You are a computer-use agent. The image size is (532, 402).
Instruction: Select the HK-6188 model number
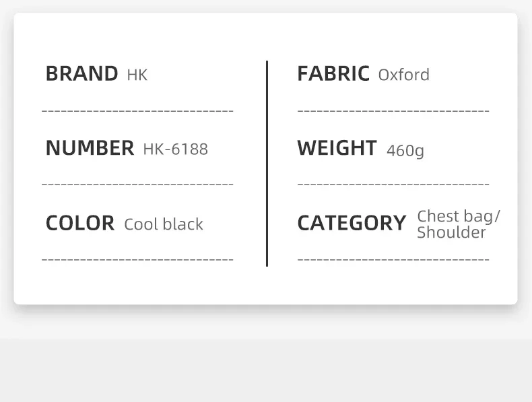[x=175, y=149]
